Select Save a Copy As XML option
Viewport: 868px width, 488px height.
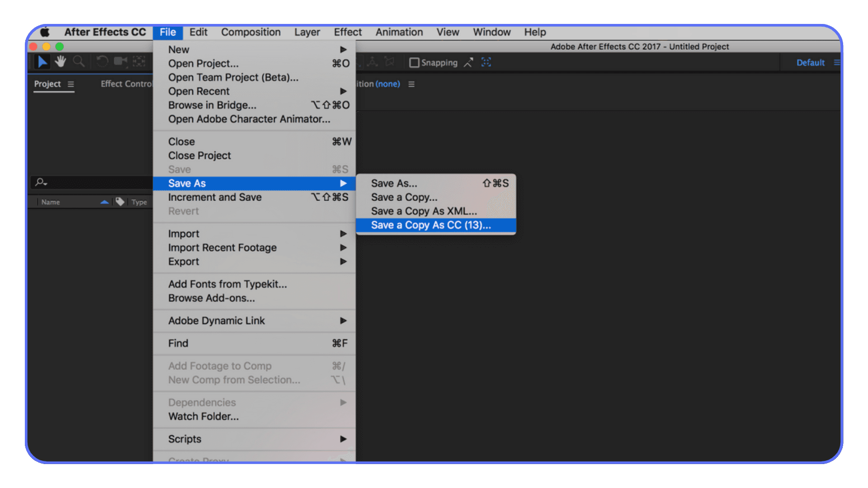click(x=424, y=211)
